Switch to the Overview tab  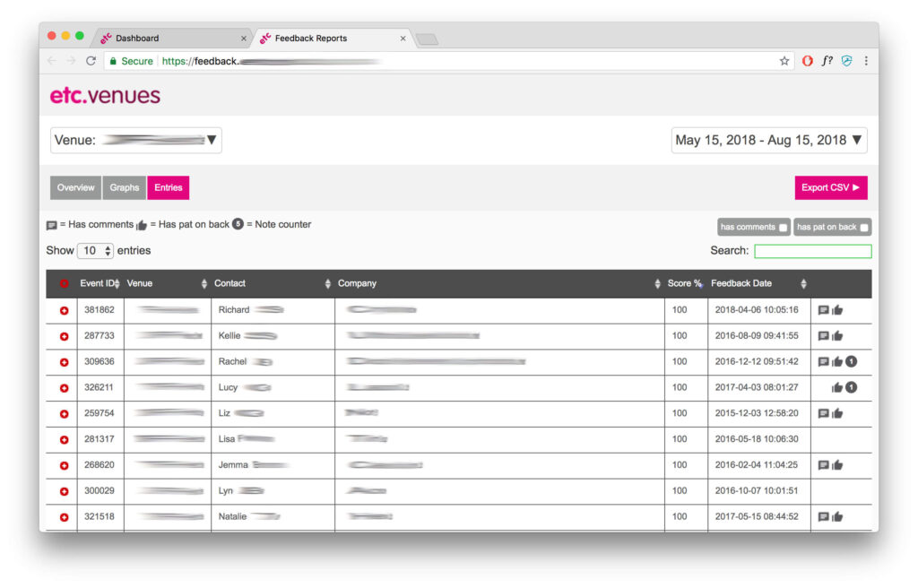[75, 188]
